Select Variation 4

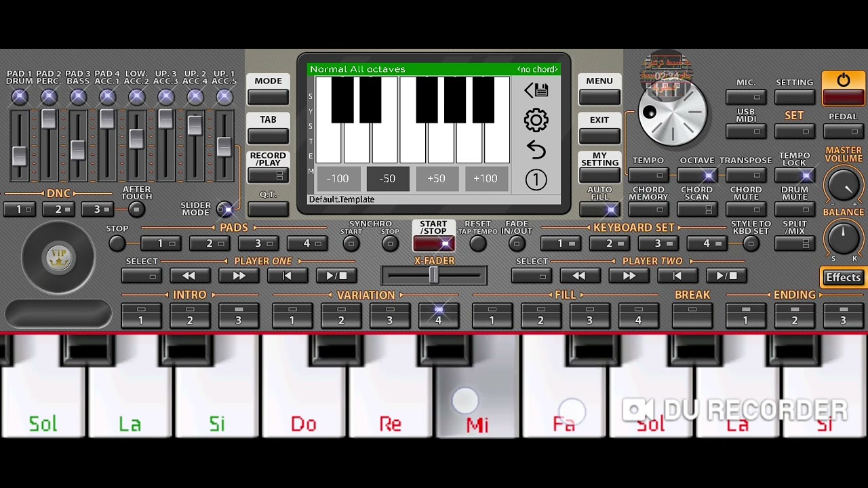438,316
